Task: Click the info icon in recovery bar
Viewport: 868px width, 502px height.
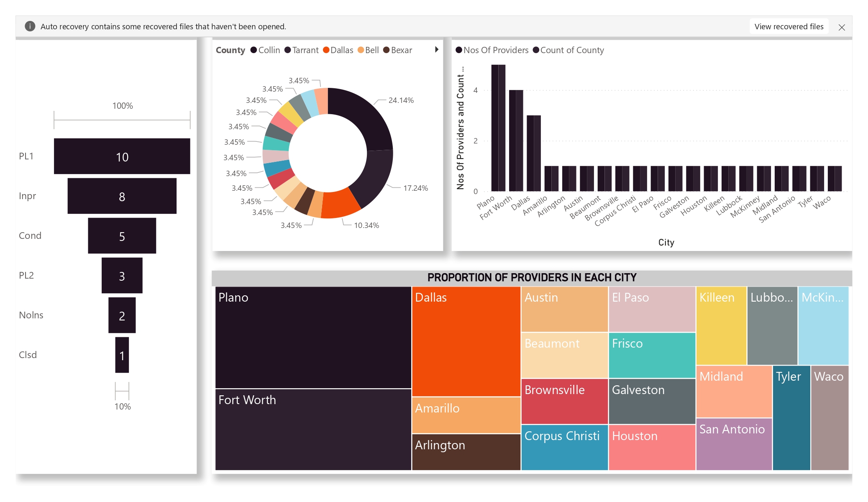Action: pyautogui.click(x=30, y=26)
